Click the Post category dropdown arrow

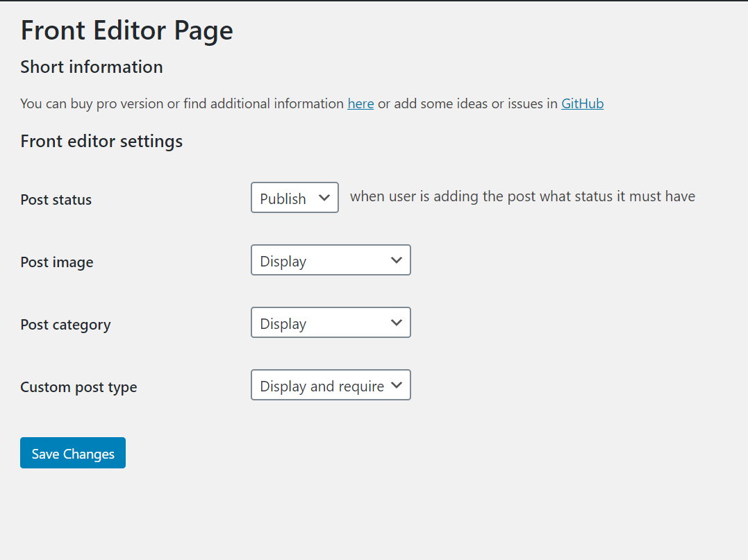click(397, 322)
